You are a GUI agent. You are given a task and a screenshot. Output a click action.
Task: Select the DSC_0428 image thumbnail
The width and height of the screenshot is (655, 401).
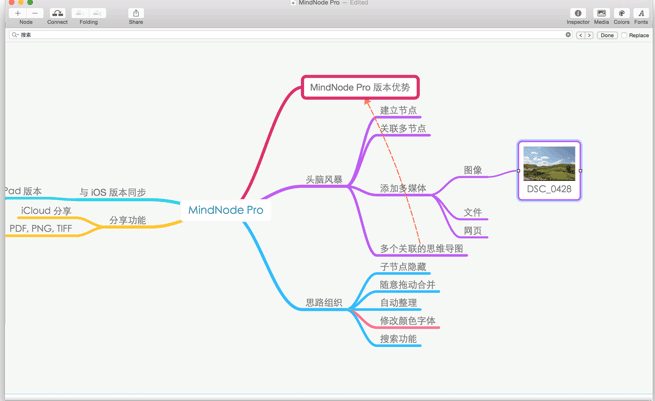tap(549, 164)
